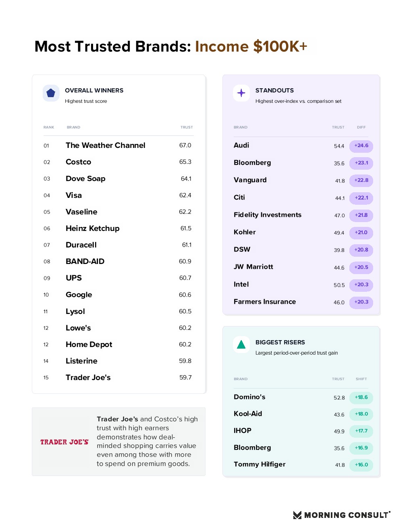
Task: Click Farmers Insurance +20.3 badge
Action: pyautogui.click(x=361, y=302)
